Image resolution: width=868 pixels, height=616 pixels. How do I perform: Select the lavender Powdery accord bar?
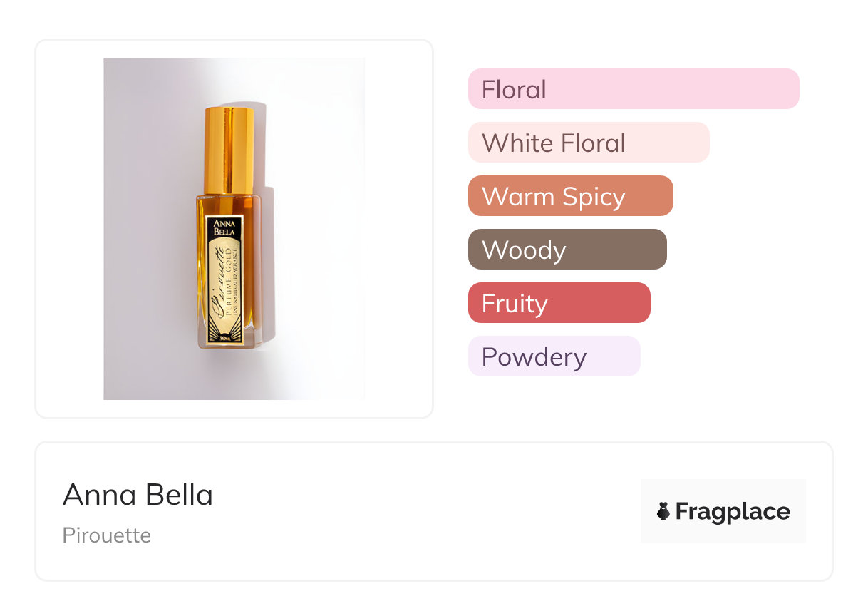(554, 356)
